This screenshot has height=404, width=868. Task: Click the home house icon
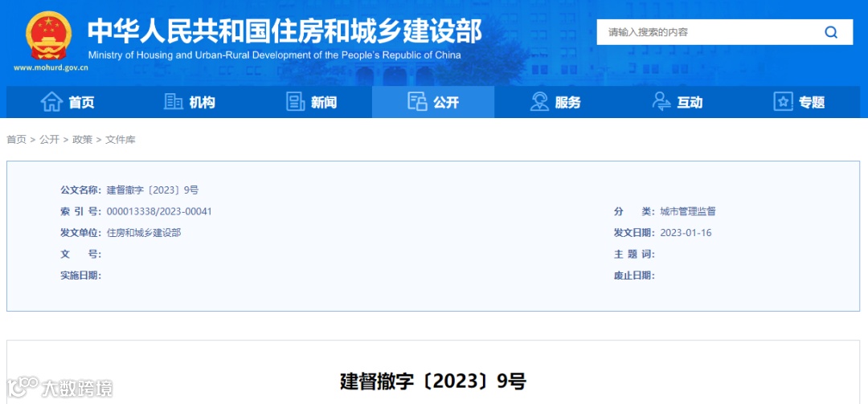pyautogui.click(x=51, y=102)
